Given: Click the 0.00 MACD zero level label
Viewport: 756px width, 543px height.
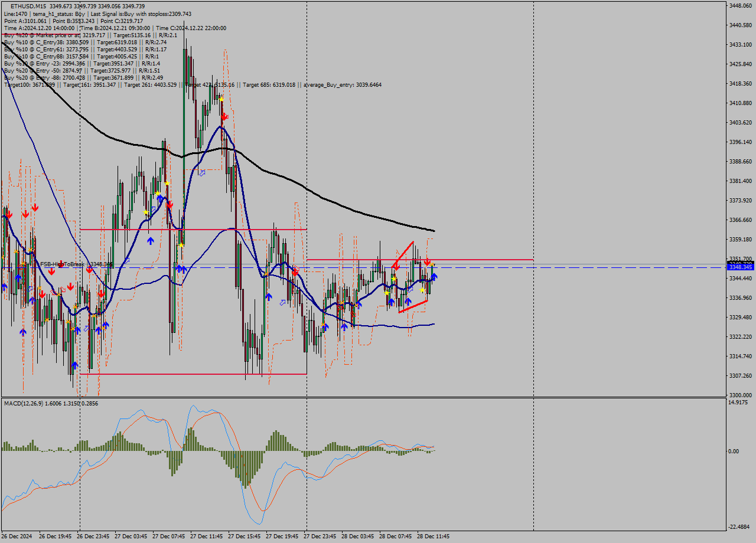Looking at the screenshot, I should (x=734, y=451).
